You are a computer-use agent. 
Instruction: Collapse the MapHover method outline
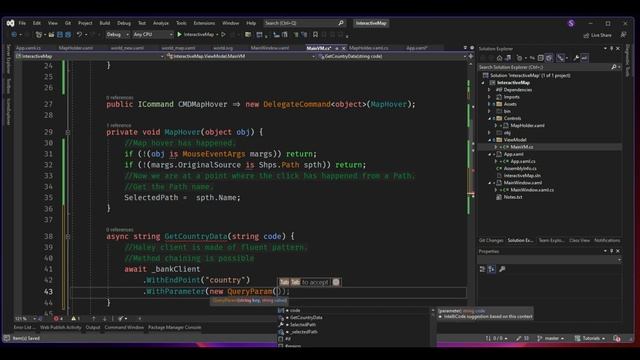click(68, 132)
